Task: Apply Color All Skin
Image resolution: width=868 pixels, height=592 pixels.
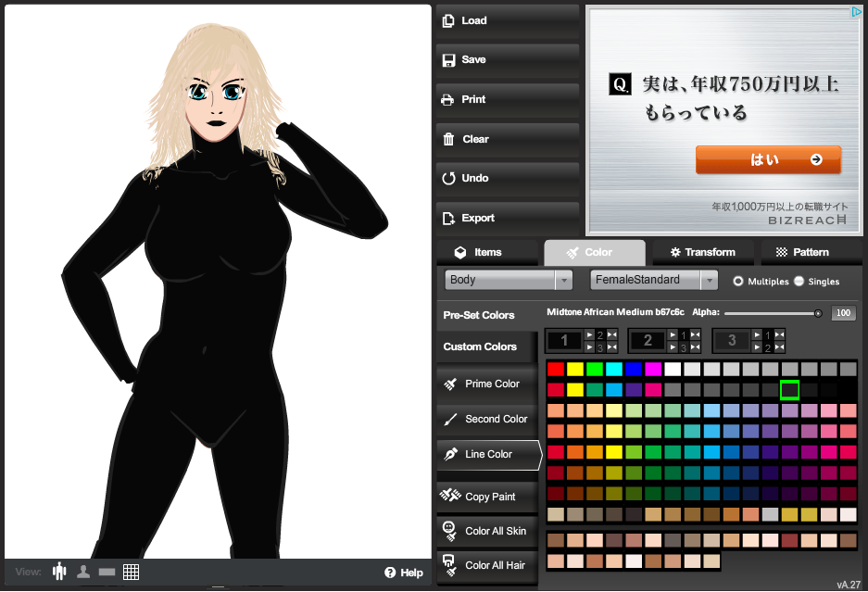Action: [x=487, y=531]
